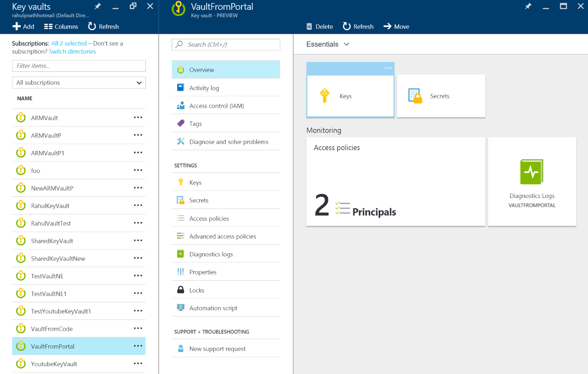The width and height of the screenshot is (588, 374).
Task: Move the VaultFromPortal vault
Action: tap(396, 26)
